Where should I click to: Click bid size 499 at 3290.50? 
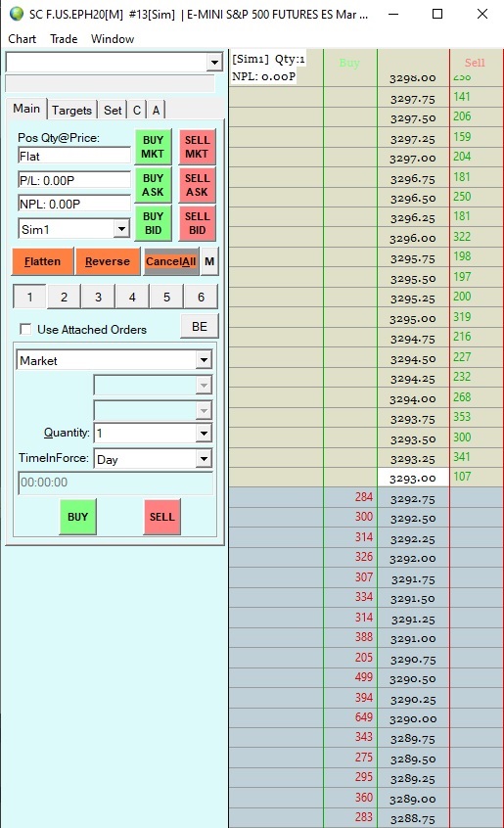(364, 677)
